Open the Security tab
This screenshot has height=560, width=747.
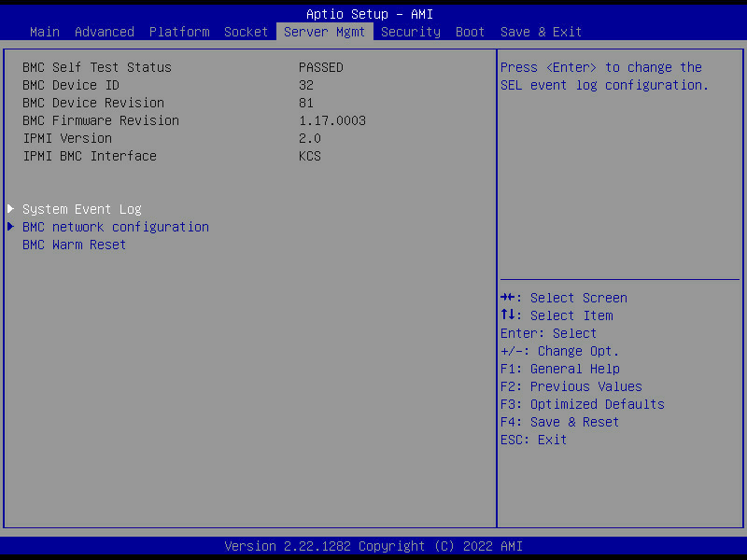(411, 32)
